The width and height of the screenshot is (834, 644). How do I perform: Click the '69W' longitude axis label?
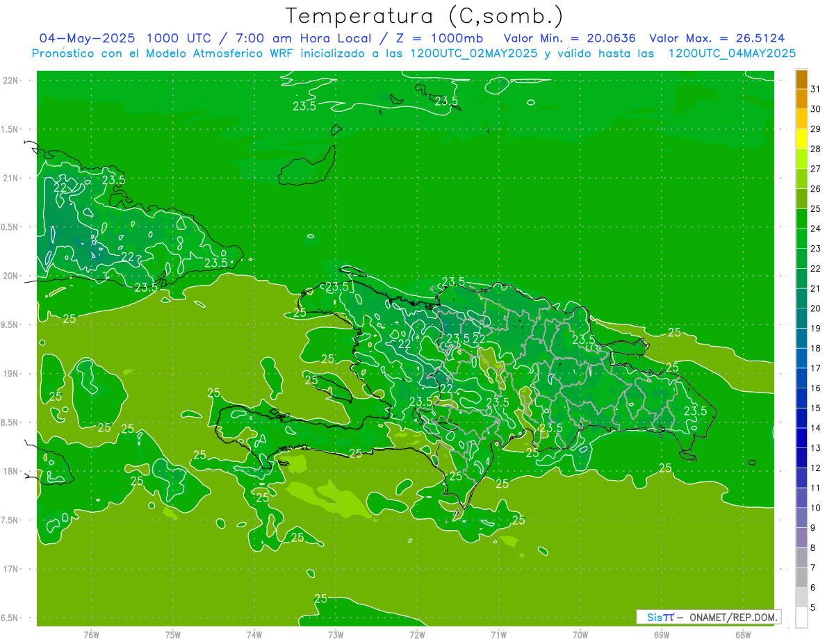[x=662, y=634]
